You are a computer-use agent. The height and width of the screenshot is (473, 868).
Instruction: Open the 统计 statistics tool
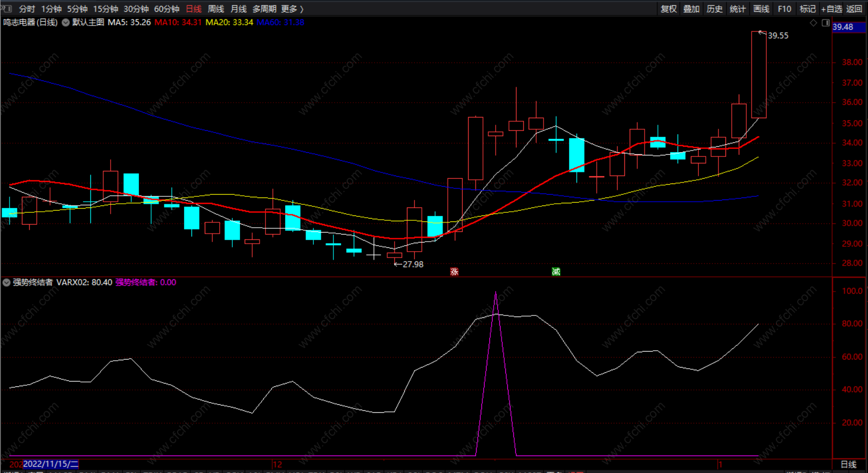click(x=738, y=9)
